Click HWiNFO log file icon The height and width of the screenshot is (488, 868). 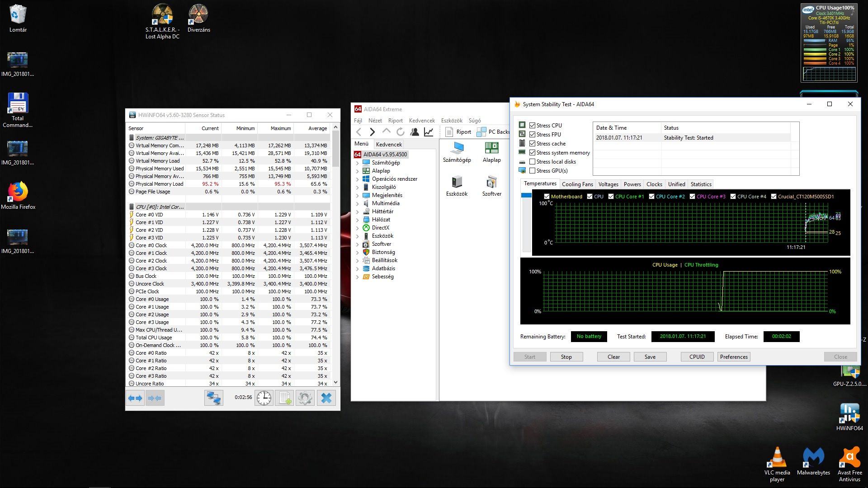point(285,398)
